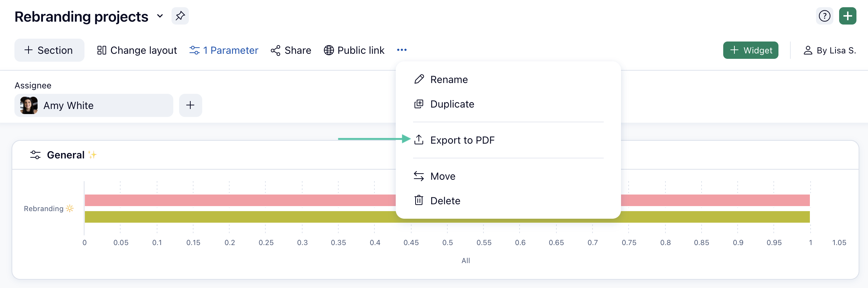Click the General widget settings icon
The width and height of the screenshot is (868, 288).
click(x=35, y=155)
